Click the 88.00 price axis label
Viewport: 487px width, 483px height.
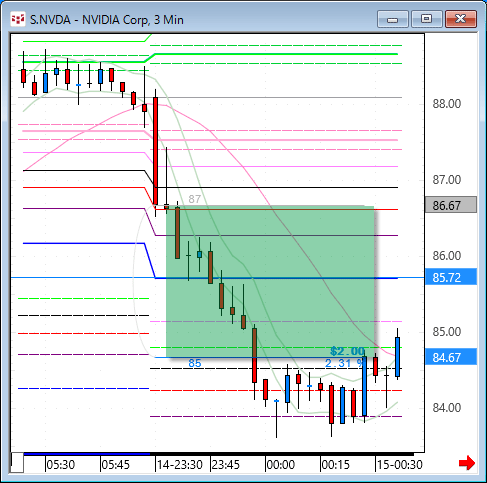click(447, 104)
